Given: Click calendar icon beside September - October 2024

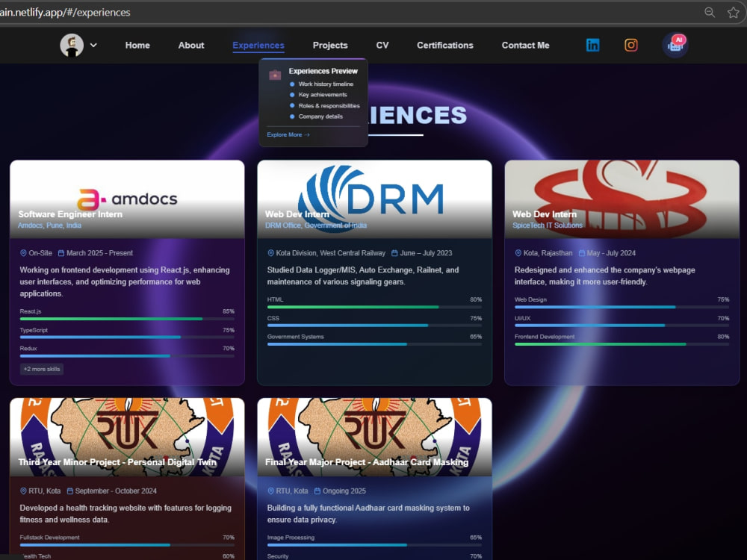Looking at the screenshot, I should tap(70, 491).
